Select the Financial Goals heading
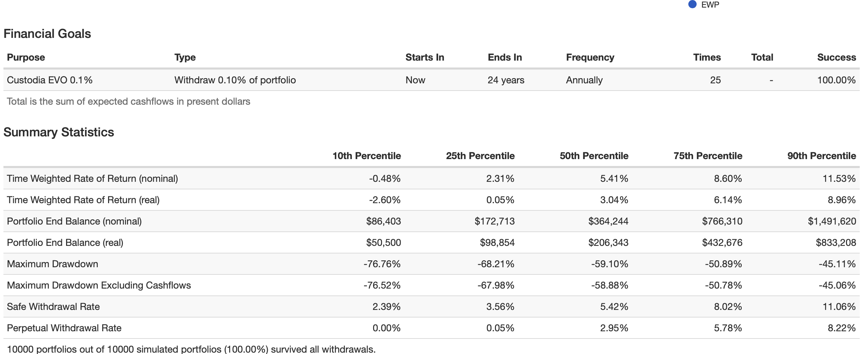 [47, 34]
